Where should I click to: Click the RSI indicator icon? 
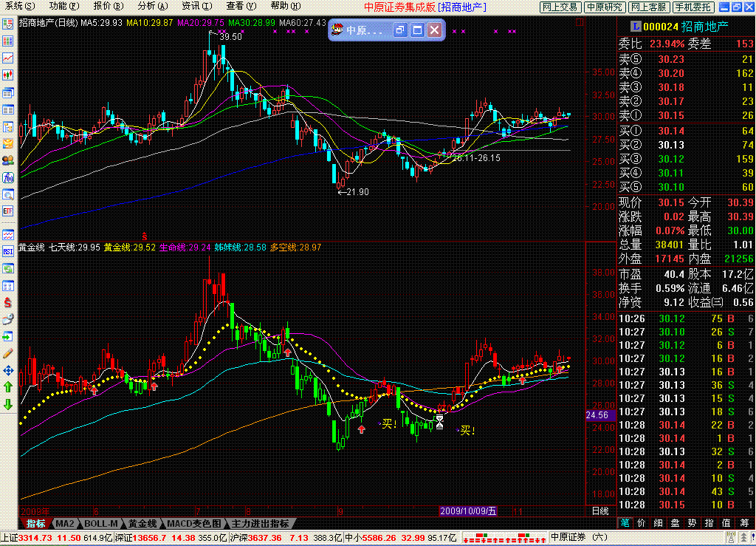pyautogui.click(x=7, y=251)
